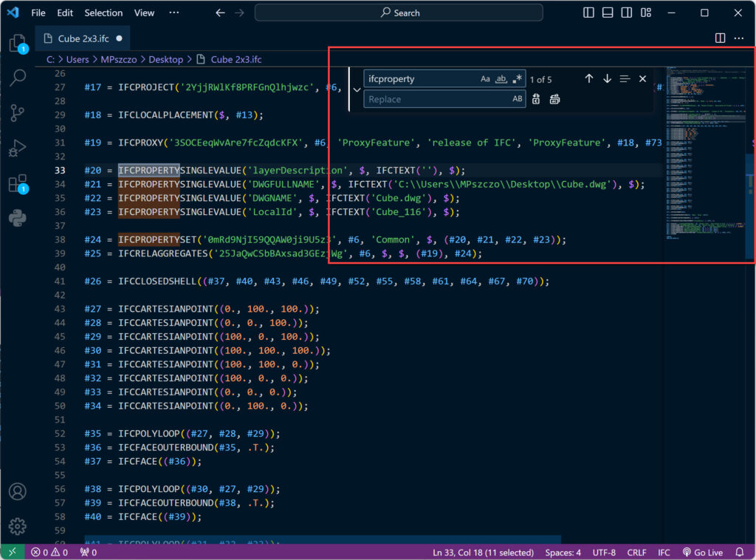Image resolution: width=756 pixels, height=560 pixels.
Task: Toggle Find in Selection
Action: [x=625, y=78]
